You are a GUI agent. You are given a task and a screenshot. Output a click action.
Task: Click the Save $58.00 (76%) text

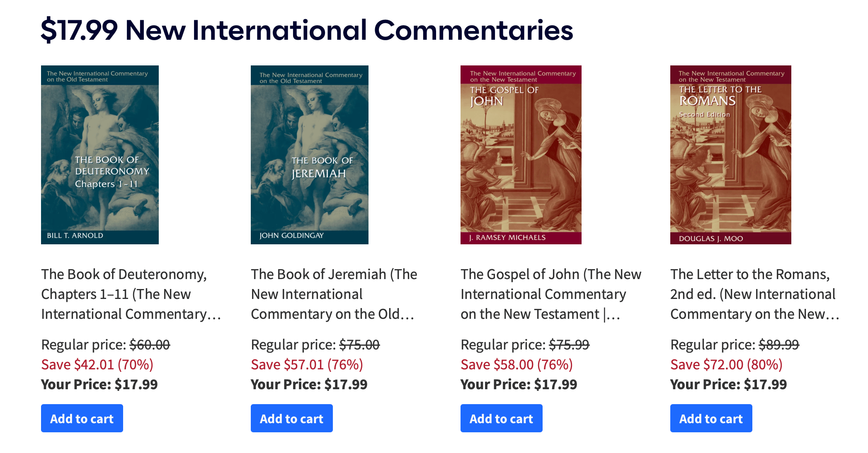[516, 364]
